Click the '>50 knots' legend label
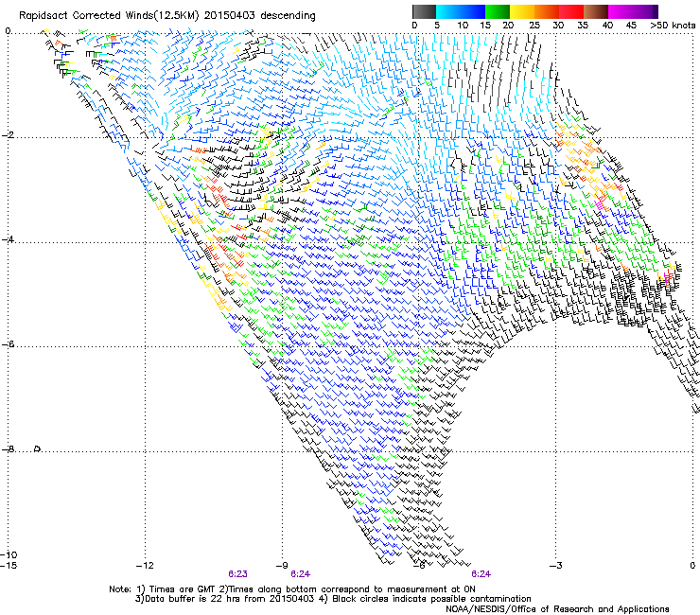700x615 pixels. 673,26
